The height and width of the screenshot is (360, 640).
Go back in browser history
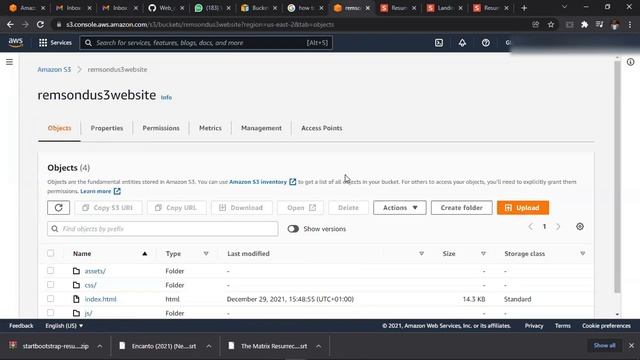10,24
